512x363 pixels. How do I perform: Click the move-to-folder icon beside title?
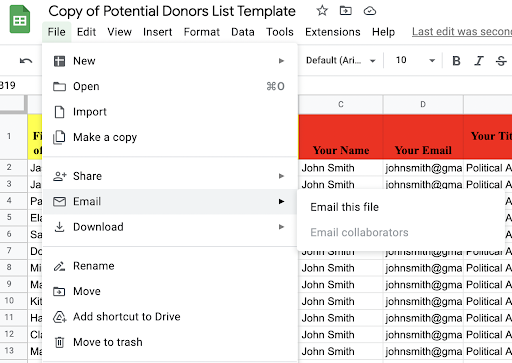click(346, 11)
